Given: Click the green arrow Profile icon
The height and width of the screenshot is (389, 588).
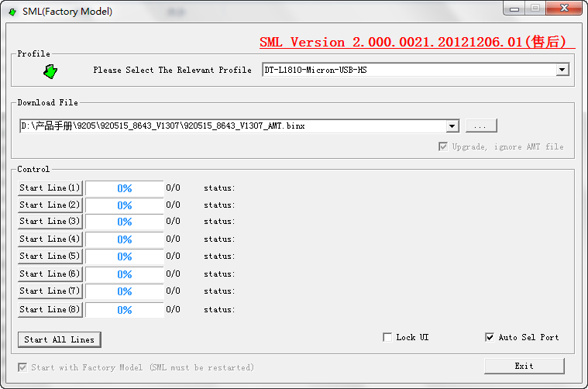Looking at the screenshot, I should pos(50,71).
